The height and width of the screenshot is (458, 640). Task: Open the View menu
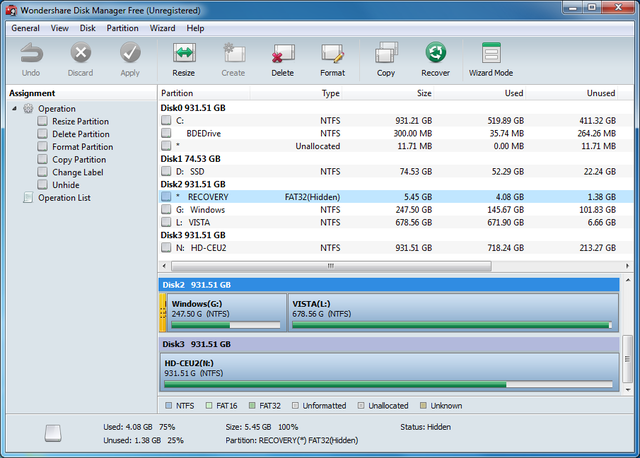[60, 28]
